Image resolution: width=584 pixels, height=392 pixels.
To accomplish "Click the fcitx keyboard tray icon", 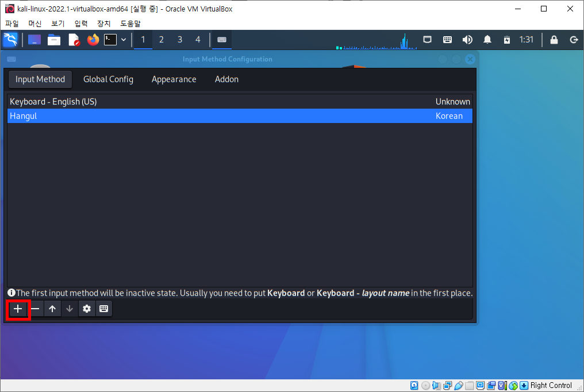I will 447,40.
